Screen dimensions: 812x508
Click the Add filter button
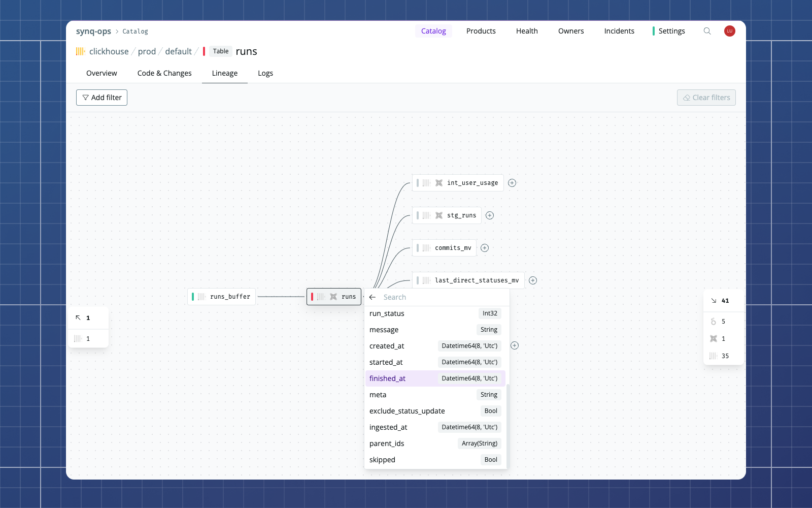coord(101,98)
